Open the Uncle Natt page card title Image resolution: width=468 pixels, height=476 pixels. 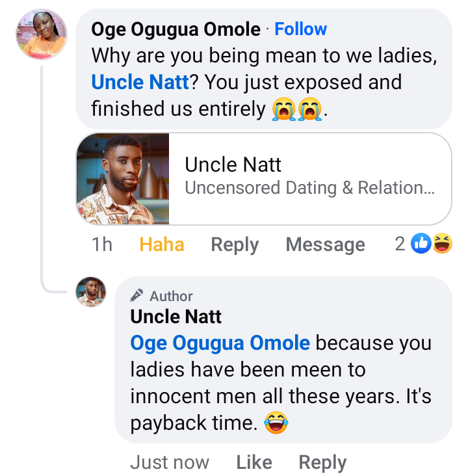(233, 165)
